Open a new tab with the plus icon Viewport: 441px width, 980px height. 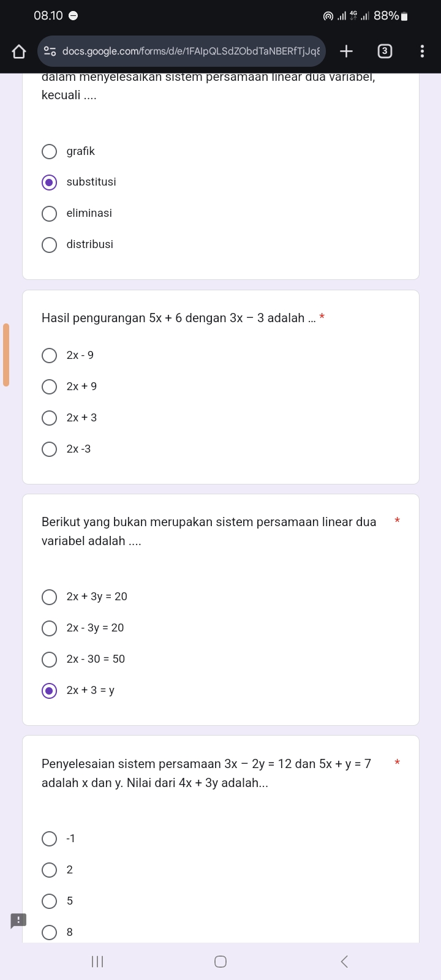pyautogui.click(x=345, y=51)
